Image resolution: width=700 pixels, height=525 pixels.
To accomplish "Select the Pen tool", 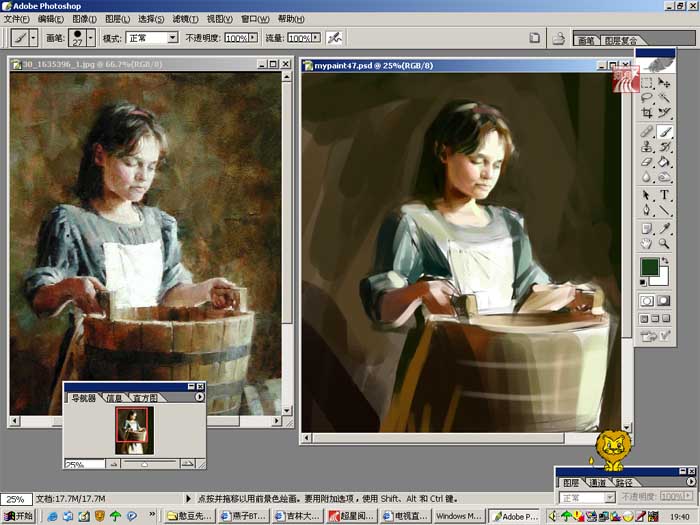I will [x=647, y=210].
